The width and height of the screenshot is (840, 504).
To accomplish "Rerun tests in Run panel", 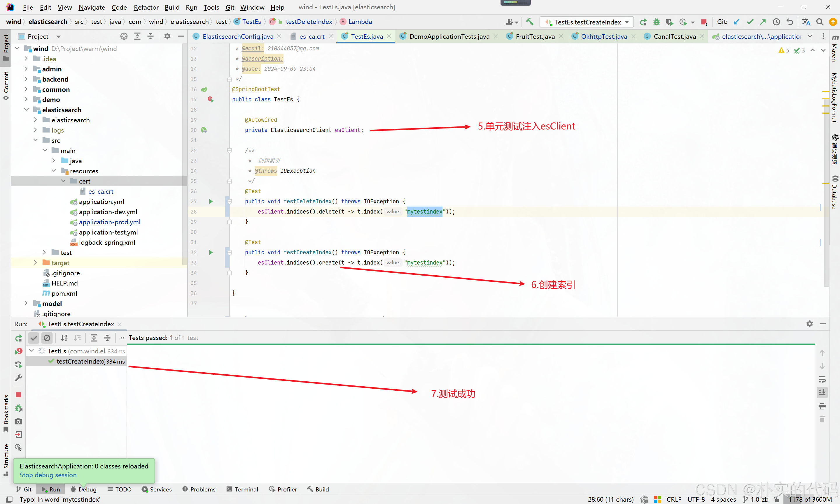I will [x=18, y=338].
